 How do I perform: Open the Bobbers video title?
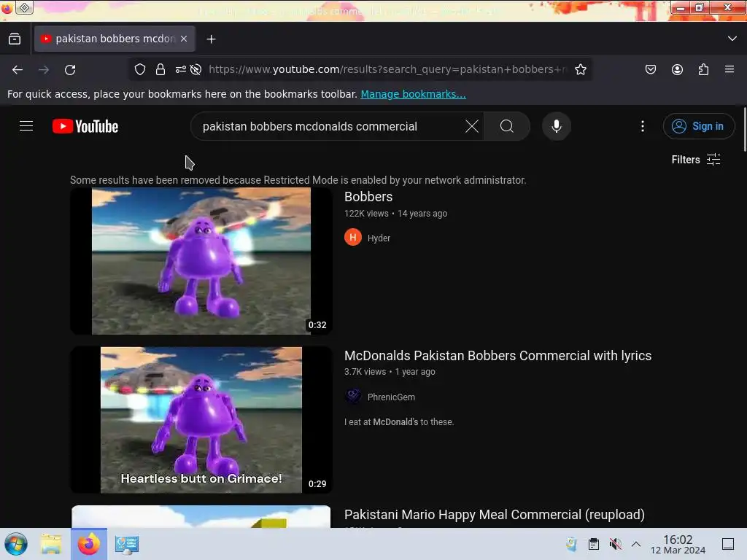pos(368,197)
